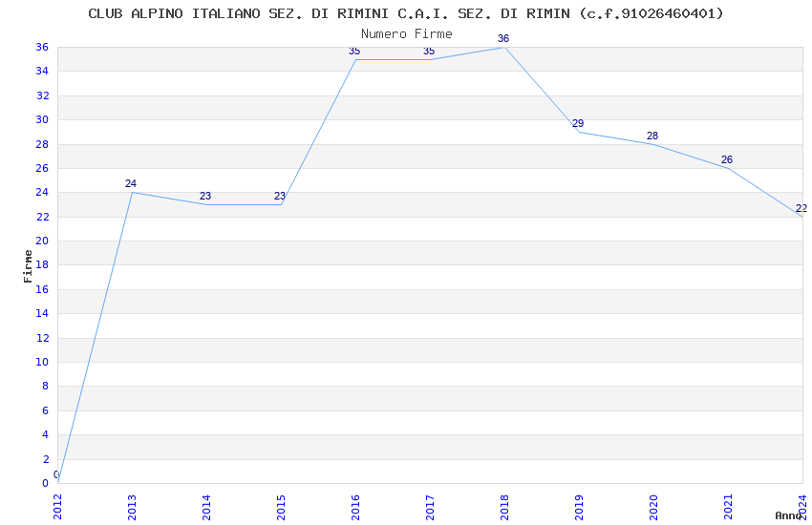This screenshot has height=525, width=812.
Task: Click the data label 22 for 2024
Action: 801,208
